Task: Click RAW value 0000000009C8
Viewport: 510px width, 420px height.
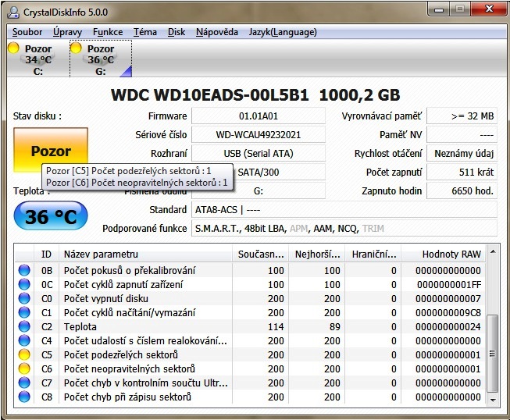Action: pos(448,313)
